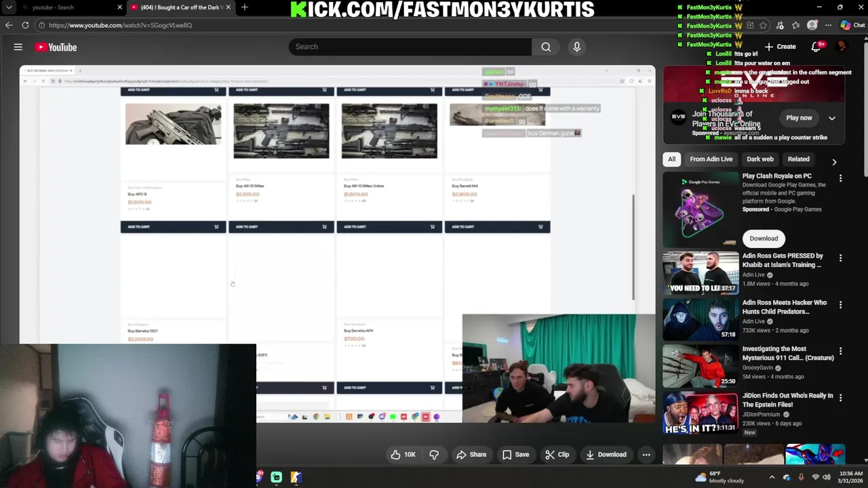
Task: Open options for Clash Royale ad
Action: (x=840, y=178)
